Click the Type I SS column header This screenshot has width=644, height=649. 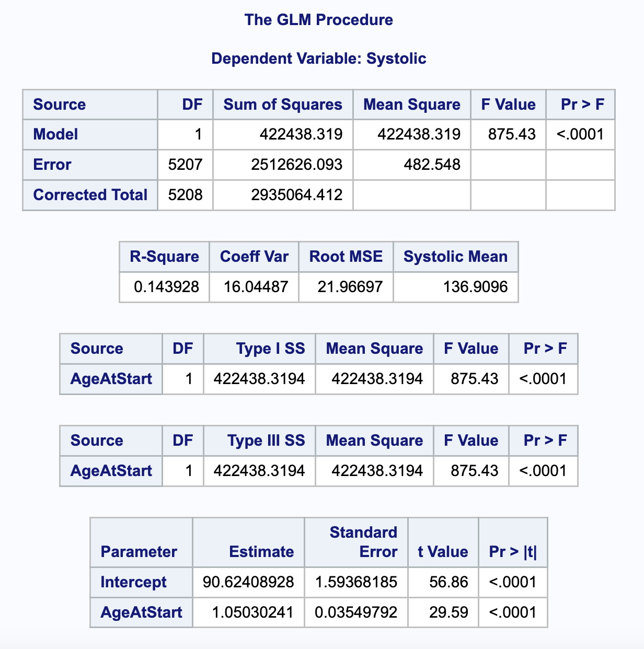point(270,349)
